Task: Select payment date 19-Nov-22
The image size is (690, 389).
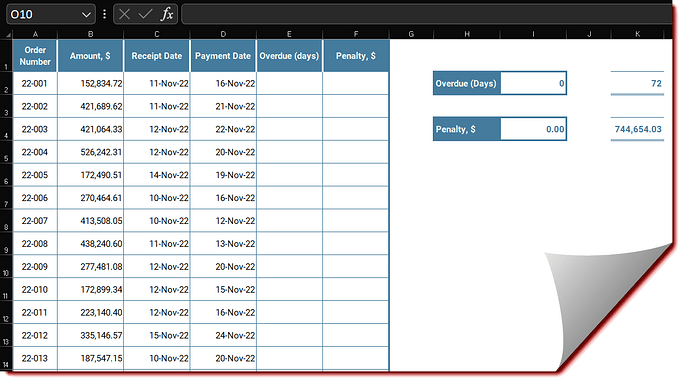Action: click(x=223, y=175)
